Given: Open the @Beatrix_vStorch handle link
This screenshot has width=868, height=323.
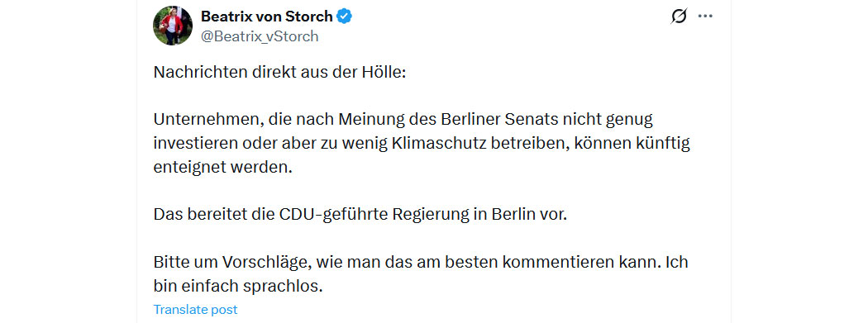Looking at the screenshot, I should [x=260, y=36].
